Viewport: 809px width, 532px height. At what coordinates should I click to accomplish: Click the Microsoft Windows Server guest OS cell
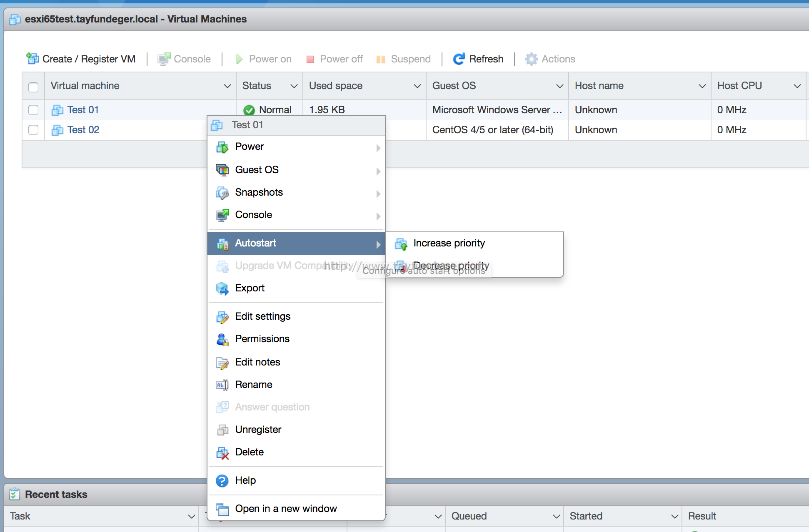point(497,110)
